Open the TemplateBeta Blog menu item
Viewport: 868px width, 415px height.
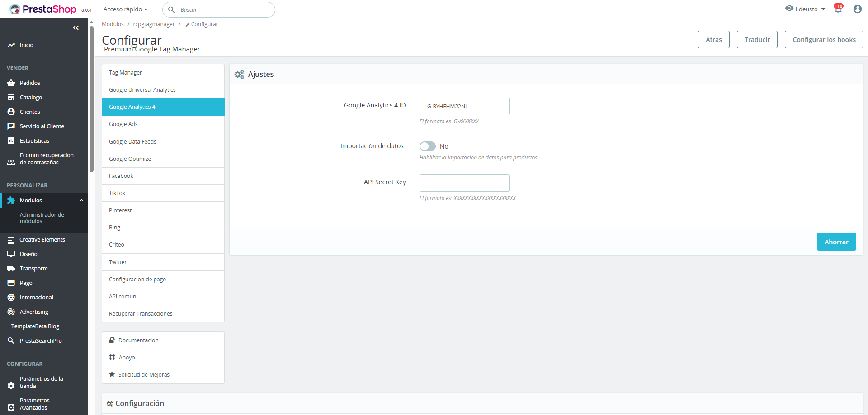[x=35, y=326]
